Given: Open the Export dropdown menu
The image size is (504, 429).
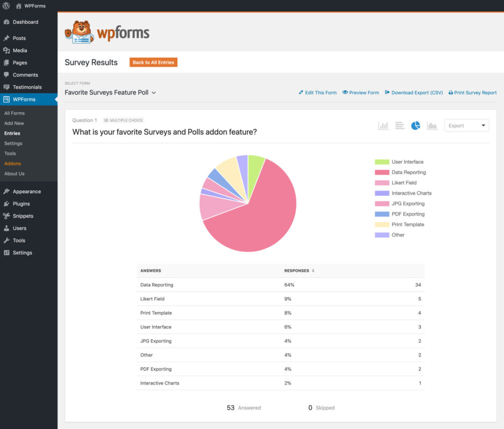Looking at the screenshot, I should [x=466, y=125].
